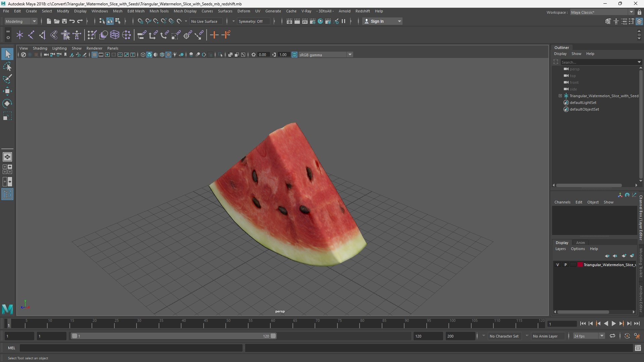Click the Open Scene folder icon

point(56,21)
